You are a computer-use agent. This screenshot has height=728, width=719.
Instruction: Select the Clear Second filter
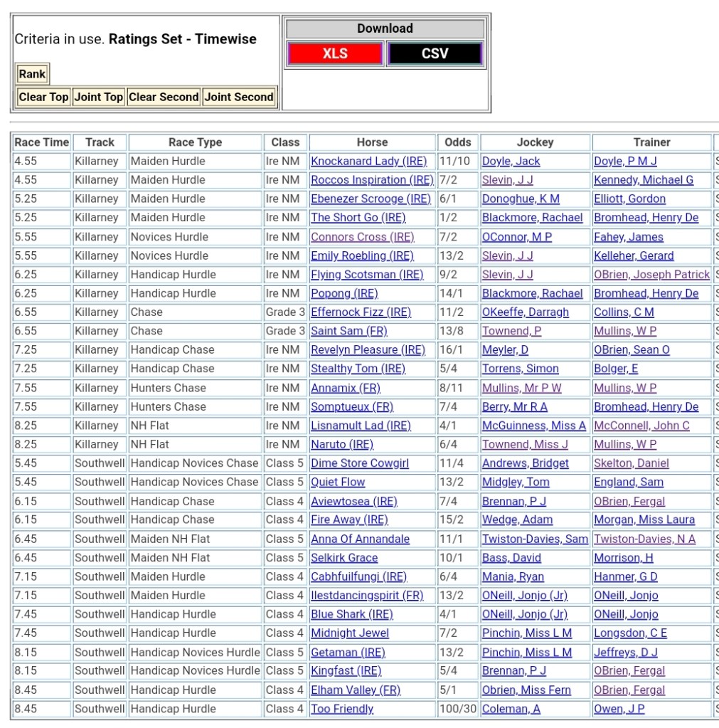tap(164, 97)
